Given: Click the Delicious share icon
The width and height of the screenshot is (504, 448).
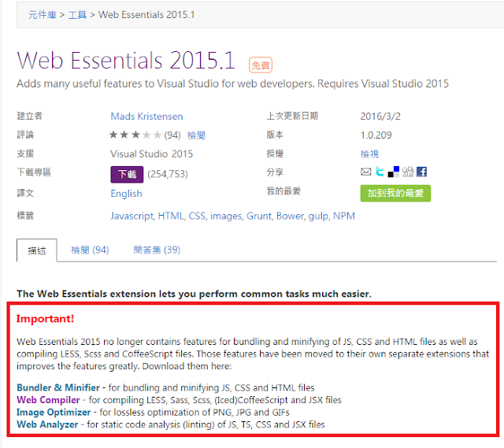Looking at the screenshot, I should pyautogui.click(x=393, y=172).
